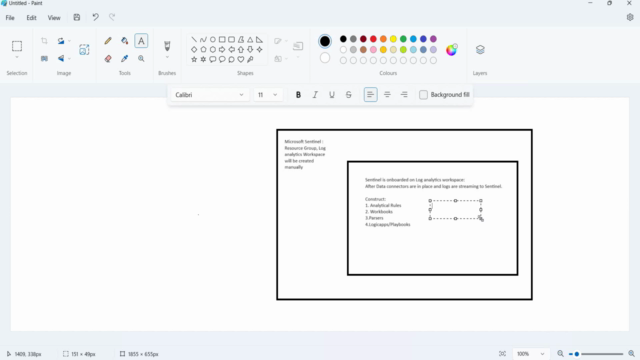Choose the Right arrow shape
This screenshot has height=360, width=640.
coord(222,49)
